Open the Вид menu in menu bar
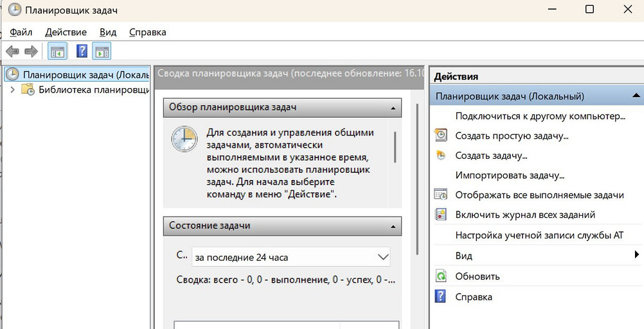 (x=108, y=32)
